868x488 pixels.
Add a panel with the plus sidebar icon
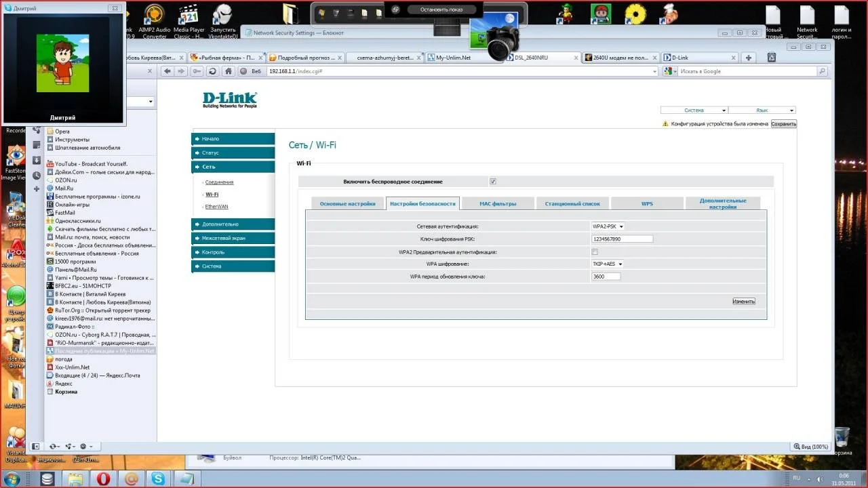(37, 189)
